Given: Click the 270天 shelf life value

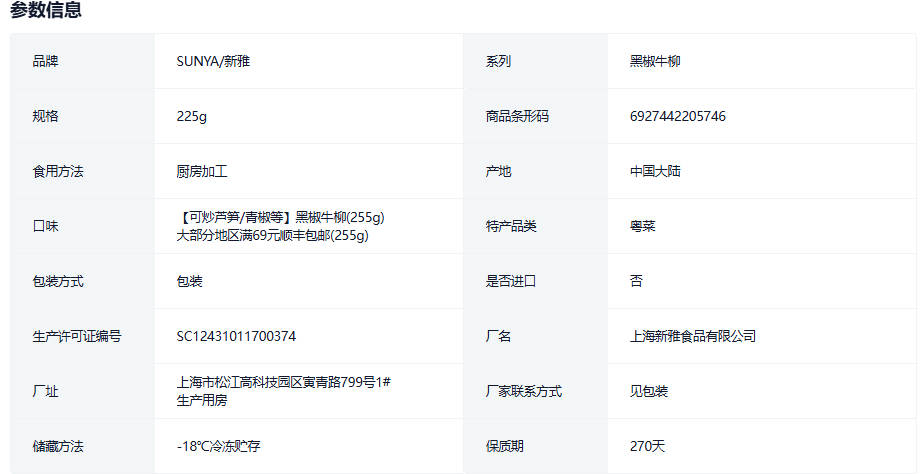Looking at the screenshot, I should click(x=646, y=446).
